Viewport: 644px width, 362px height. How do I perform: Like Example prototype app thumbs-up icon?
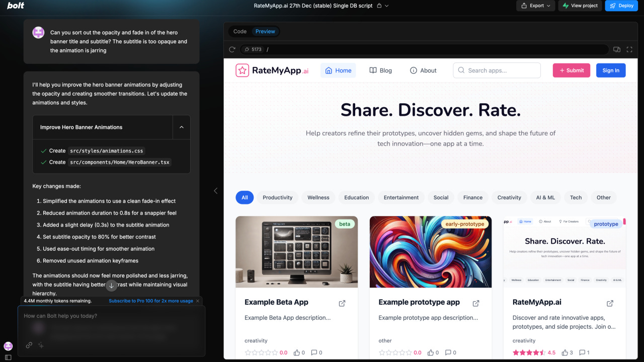click(x=431, y=352)
